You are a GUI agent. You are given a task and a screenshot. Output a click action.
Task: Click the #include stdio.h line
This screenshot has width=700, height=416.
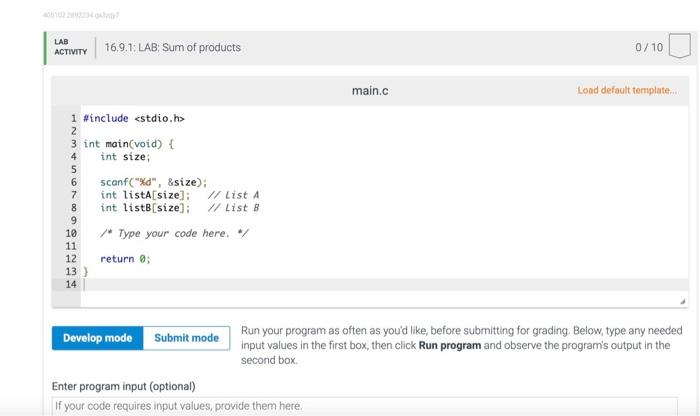click(x=133, y=118)
